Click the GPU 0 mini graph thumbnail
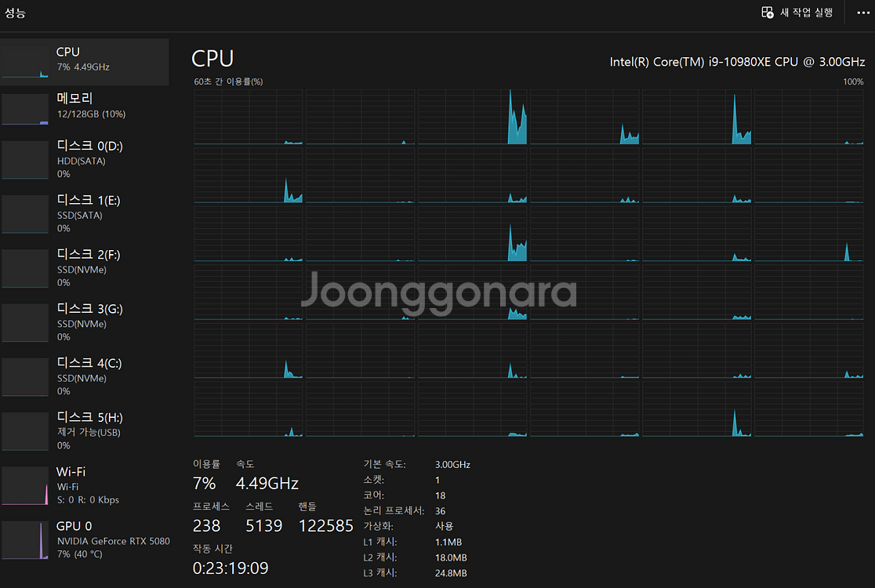Image resolution: width=875 pixels, height=588 pixels. point(25,540)
